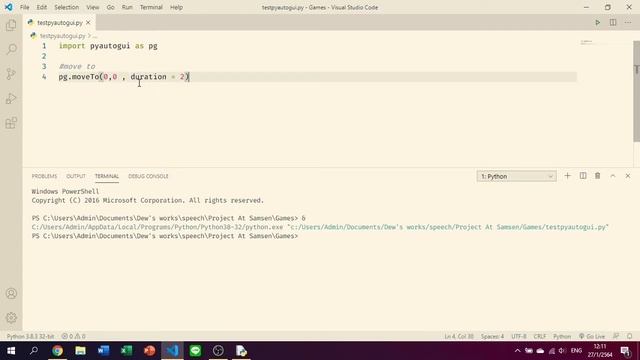Screen dimensions: 640x360
Task: Open errors and warnings count in status bar
Action: pyautogui.click(x=73, y=336)
